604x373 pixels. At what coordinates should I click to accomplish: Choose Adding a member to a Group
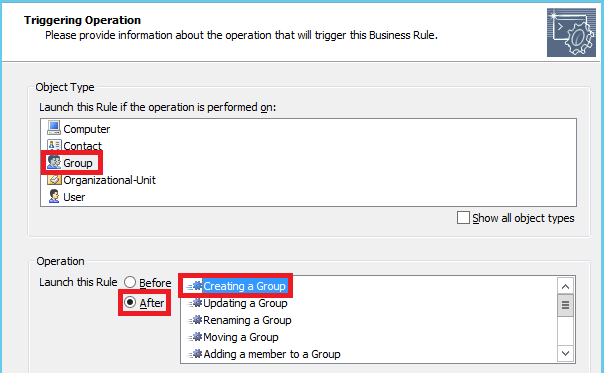pyautogui.click(x=272, y=354)
